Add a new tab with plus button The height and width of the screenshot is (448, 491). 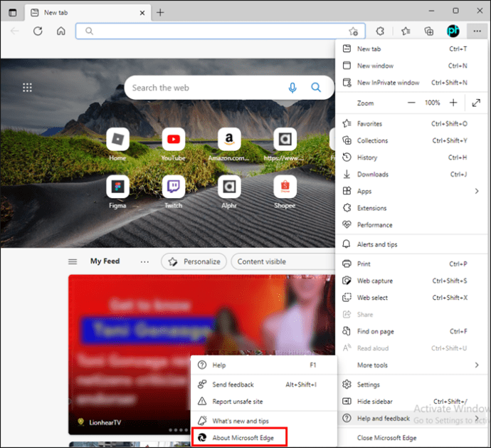click(x=160, y=13)
